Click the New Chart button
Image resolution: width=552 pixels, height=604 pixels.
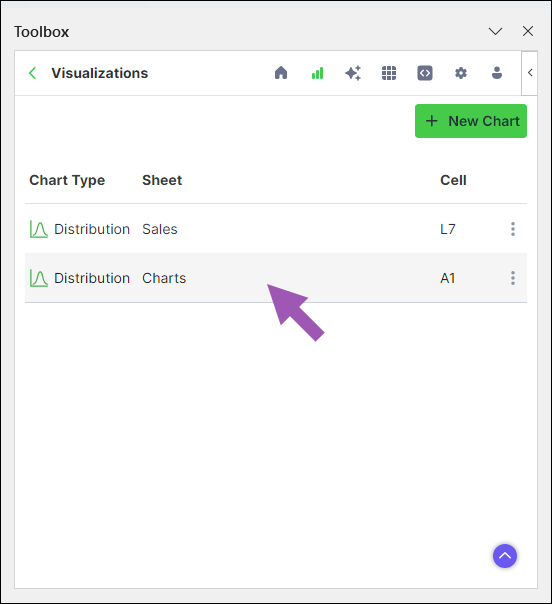[470, 121]
